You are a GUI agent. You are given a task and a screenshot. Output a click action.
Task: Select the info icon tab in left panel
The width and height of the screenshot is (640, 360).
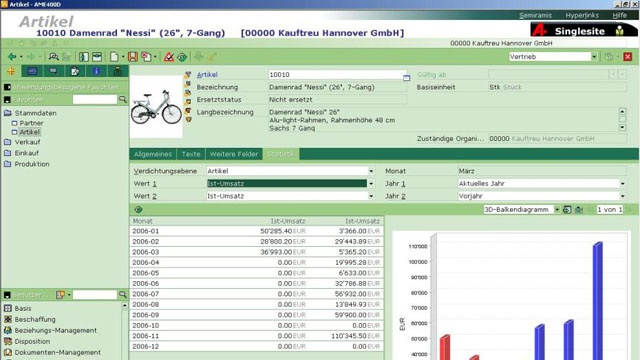pos(96,71)
